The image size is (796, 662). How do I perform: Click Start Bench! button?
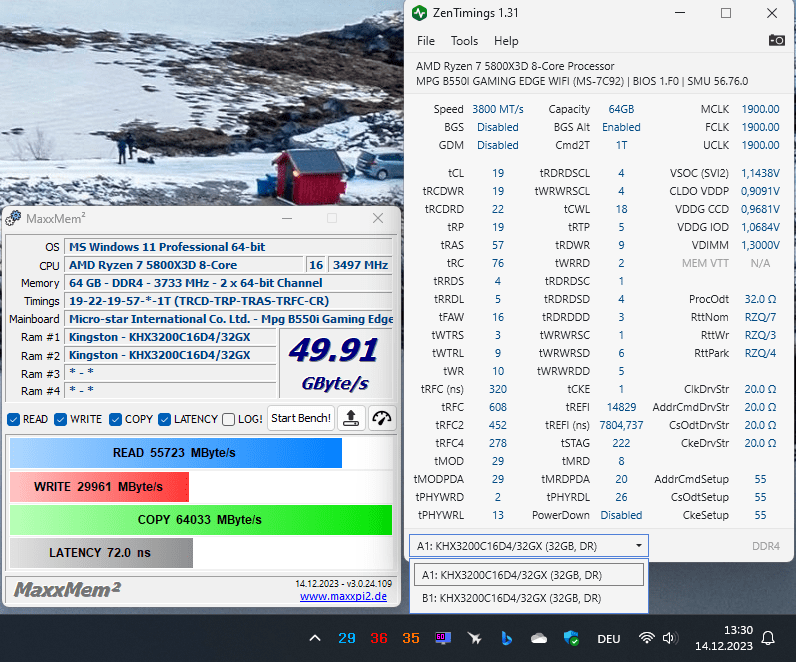pos(301,418)
